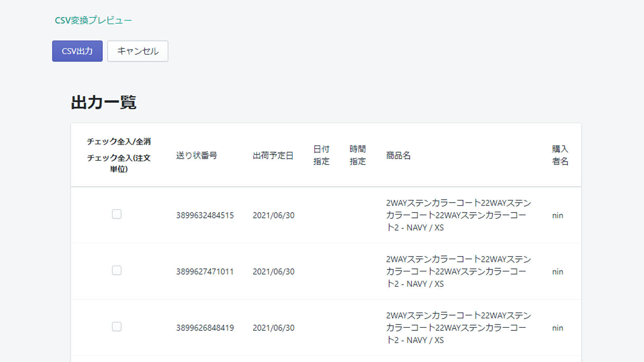This screenshot has width=644, height=362.
Task: Click tracking number 3899626848419
Action: point(205,328)
